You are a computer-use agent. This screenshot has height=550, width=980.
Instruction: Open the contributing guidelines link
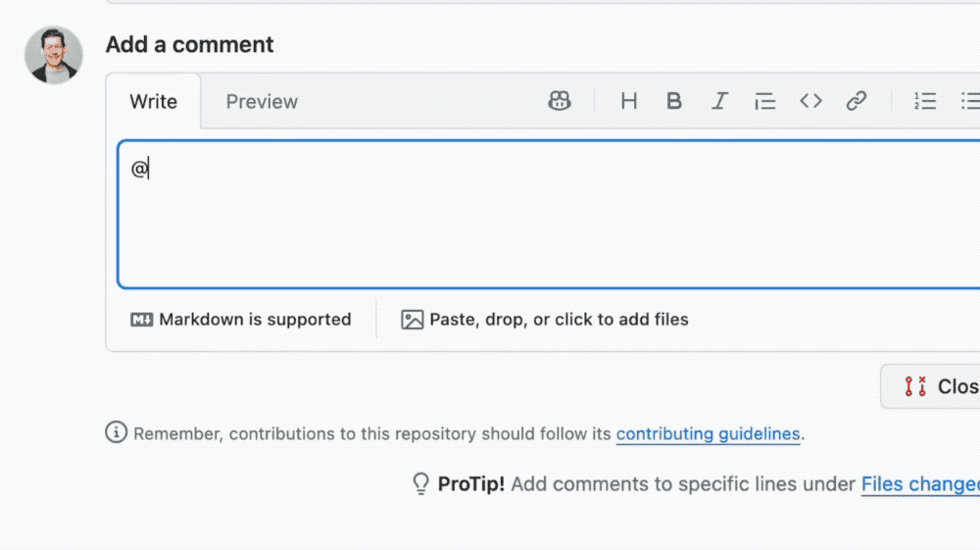(x=708, y=433)
